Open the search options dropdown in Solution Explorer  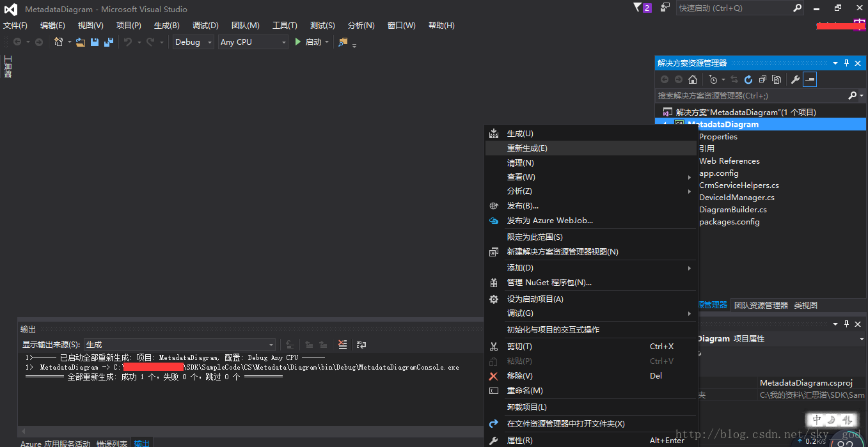(862, 96)
